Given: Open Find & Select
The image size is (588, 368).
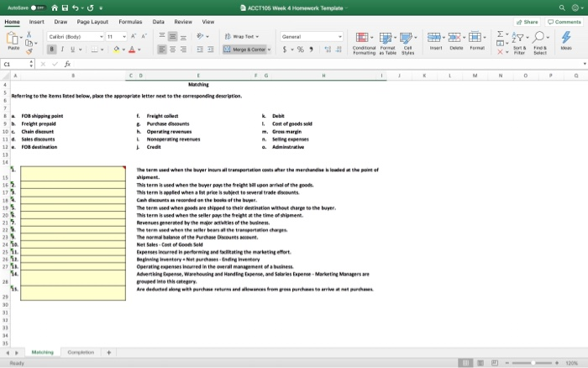Looking at the screenshot, I should point(540,43).
